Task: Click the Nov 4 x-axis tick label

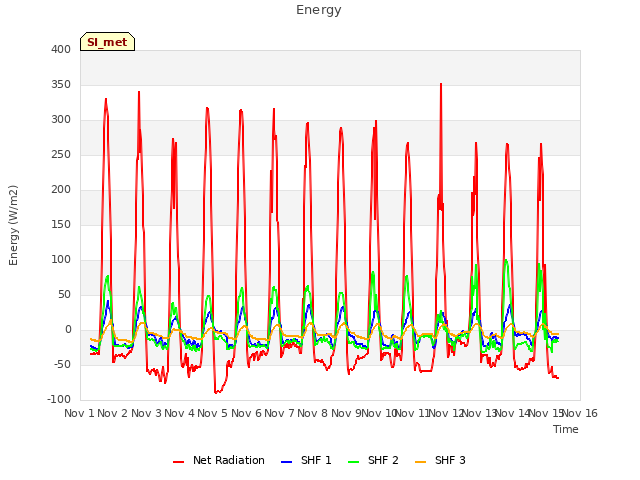Action: coord(179,413)
